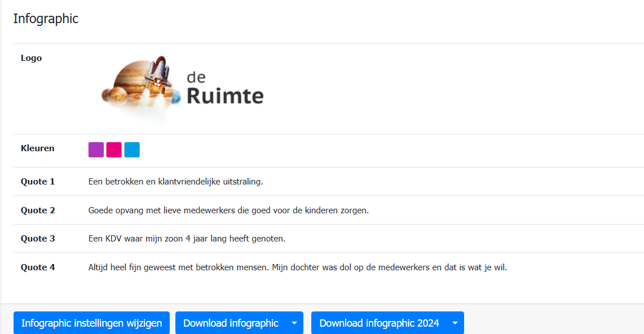Select the blue color swatch
Viewport: 644px width, 334px height.
[132, 150]
